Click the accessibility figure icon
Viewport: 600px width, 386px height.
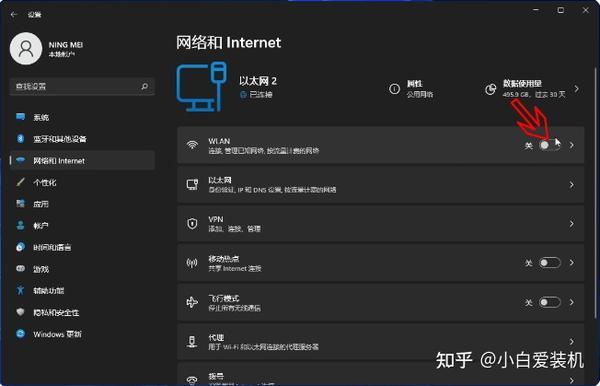[21, 290]
